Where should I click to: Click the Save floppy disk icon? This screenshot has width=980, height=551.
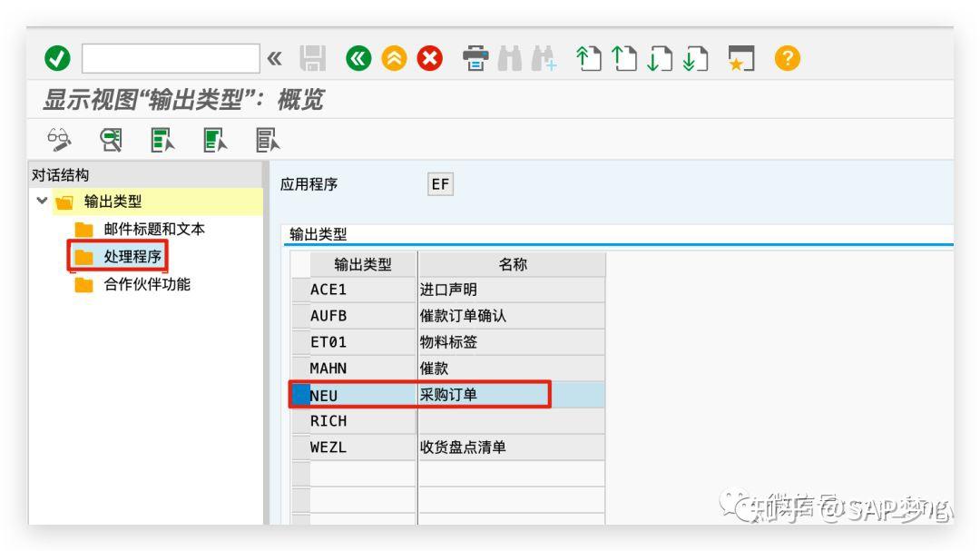tap(312, 59)
